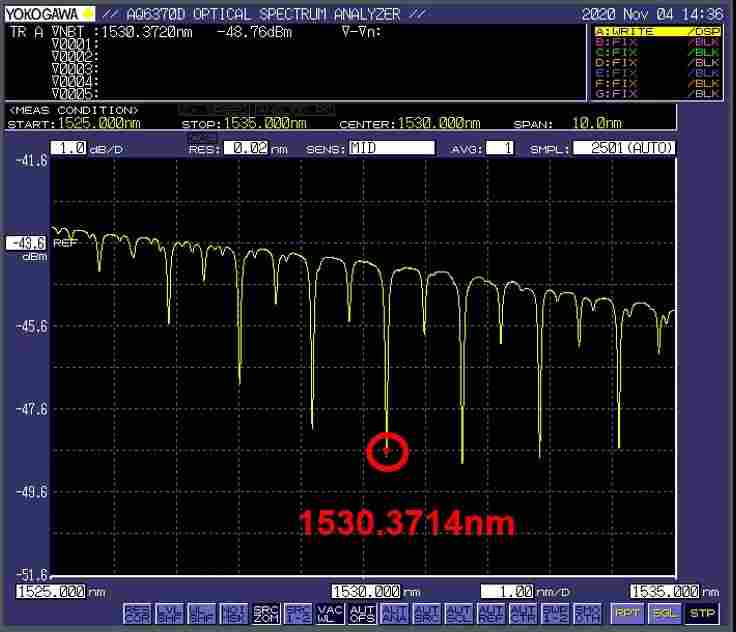Click the RES COR icon in bottom bar
Image resolution: width=736 pixels, height=632 pixels.
click(137, 613)
